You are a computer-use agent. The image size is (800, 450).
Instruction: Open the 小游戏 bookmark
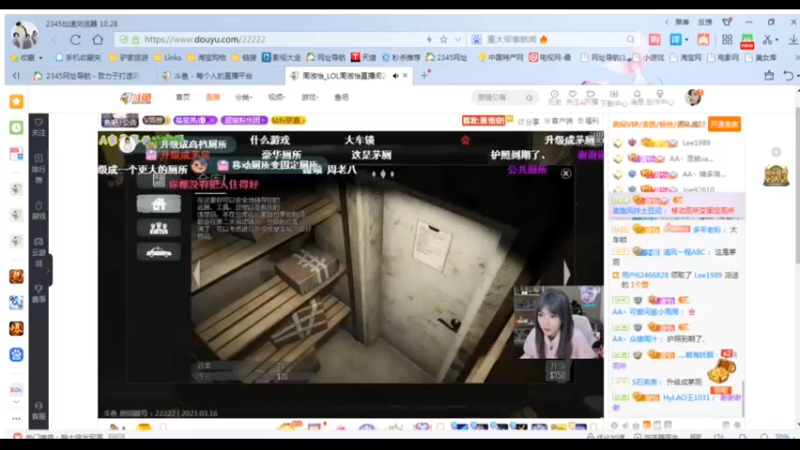click(648, 58)
